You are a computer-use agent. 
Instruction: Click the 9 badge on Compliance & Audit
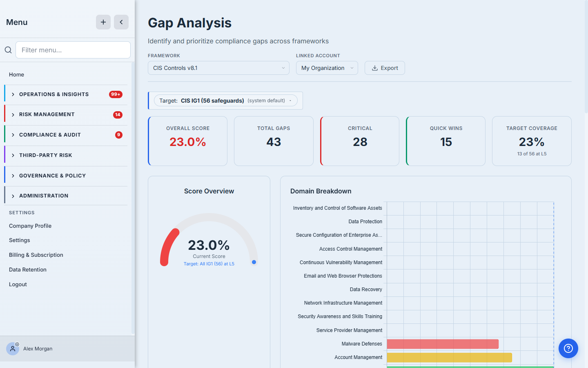[x=119, y=135]
